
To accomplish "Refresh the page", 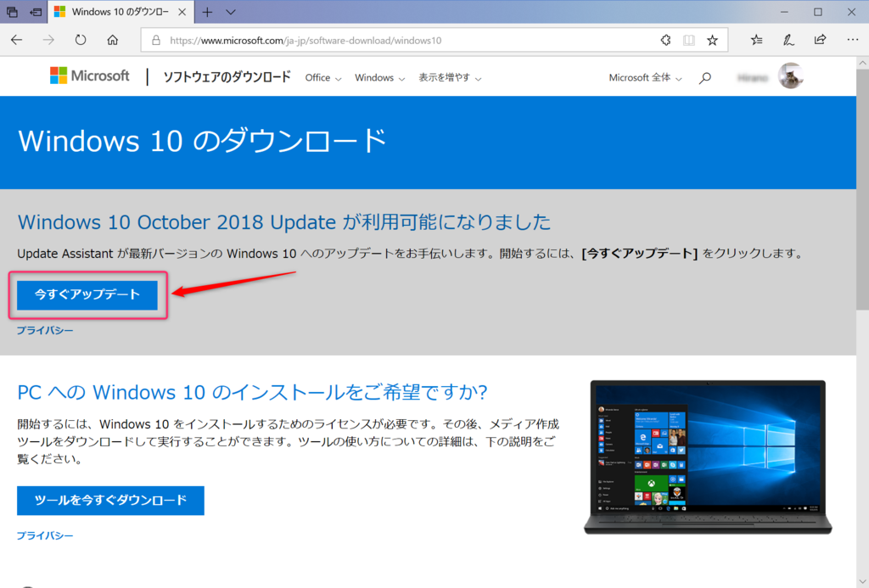I will [x=81, y=40].
